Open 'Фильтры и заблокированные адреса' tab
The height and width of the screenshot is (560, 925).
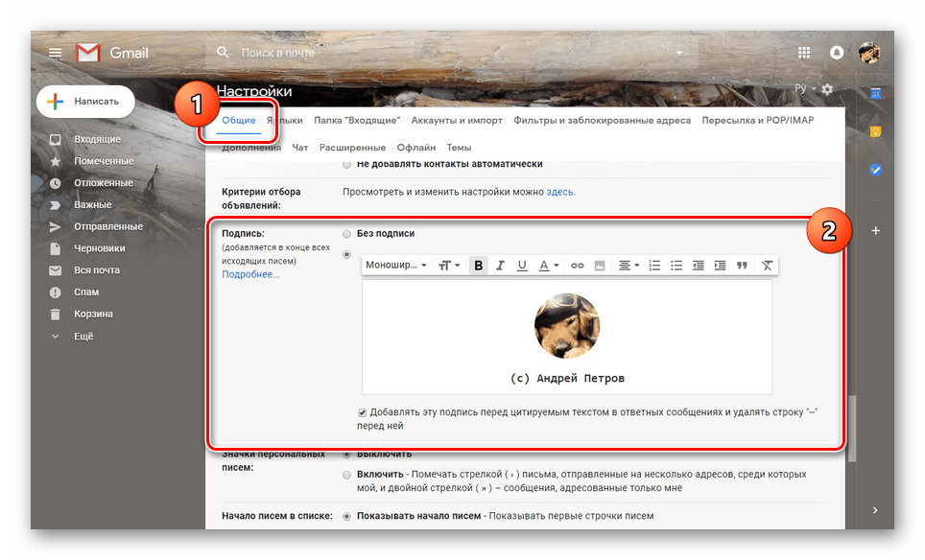[602, 121]
